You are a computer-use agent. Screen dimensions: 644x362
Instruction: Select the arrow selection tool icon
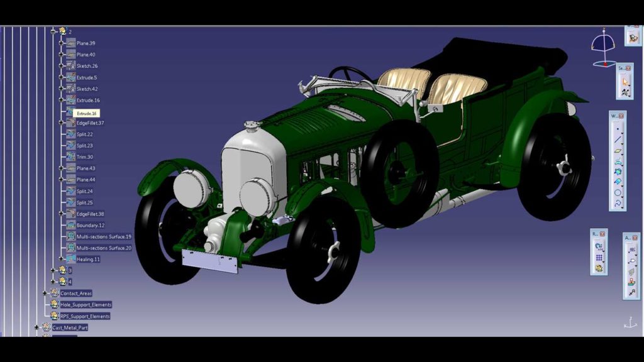tap(626, 81)
